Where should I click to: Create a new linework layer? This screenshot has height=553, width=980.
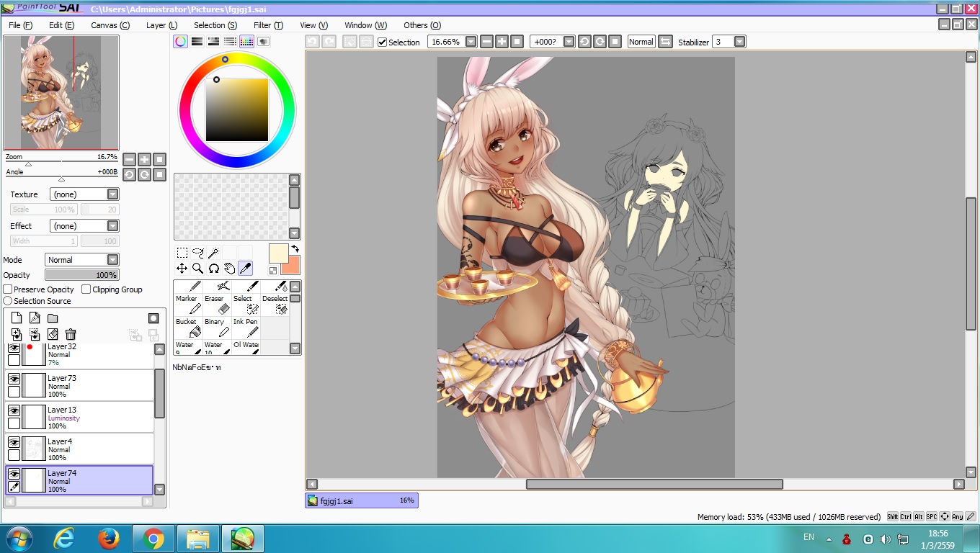[x=35, y=318]
